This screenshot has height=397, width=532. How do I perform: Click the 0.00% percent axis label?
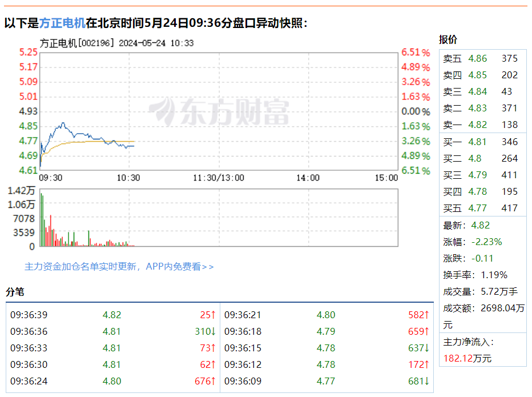tap(416, 112)
